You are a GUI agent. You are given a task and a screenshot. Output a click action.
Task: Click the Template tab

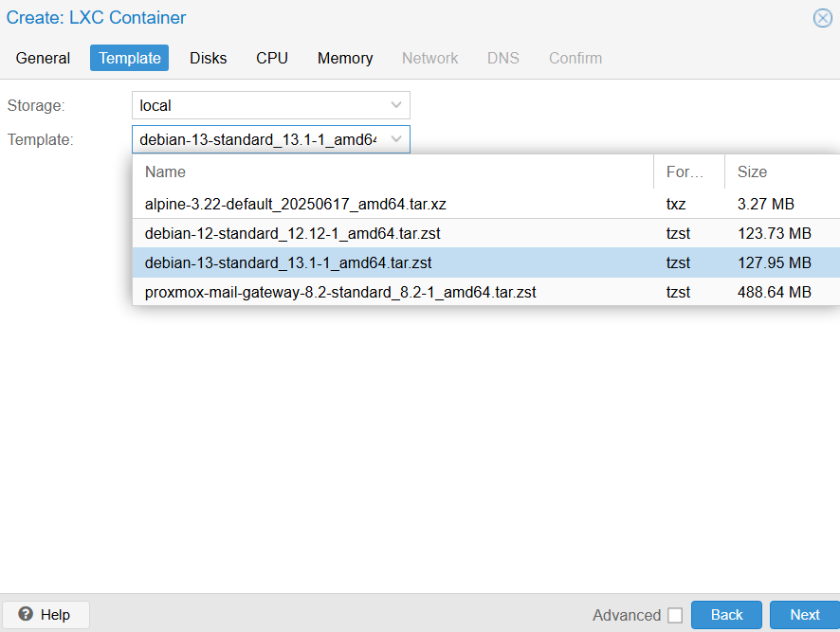130,58
